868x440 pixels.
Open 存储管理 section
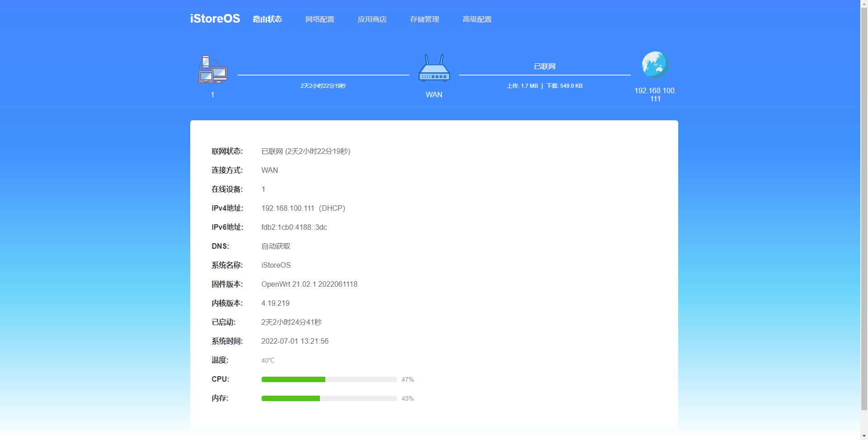(x=425, y=19)
